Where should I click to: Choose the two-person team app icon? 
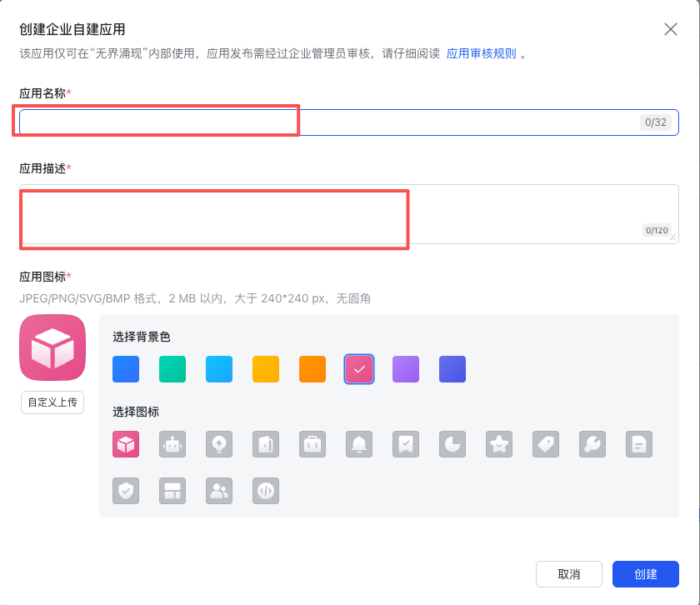click(219, 491)
